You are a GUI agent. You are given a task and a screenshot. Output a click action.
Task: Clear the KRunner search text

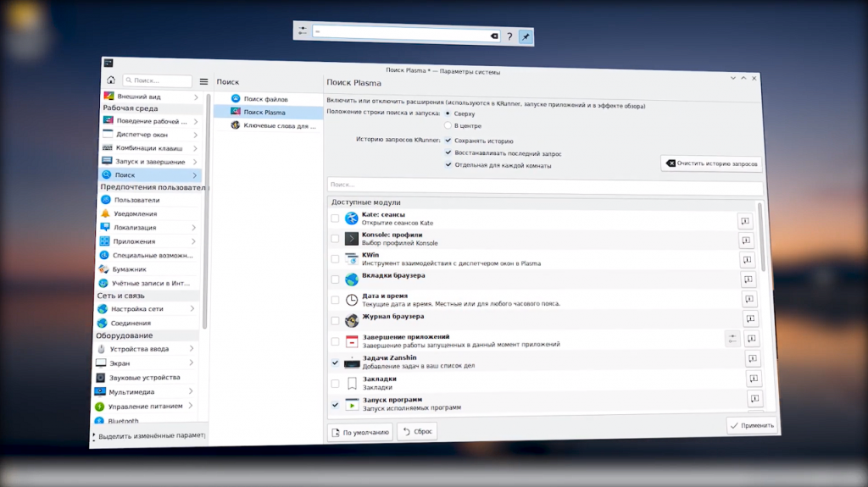(494, 36)
